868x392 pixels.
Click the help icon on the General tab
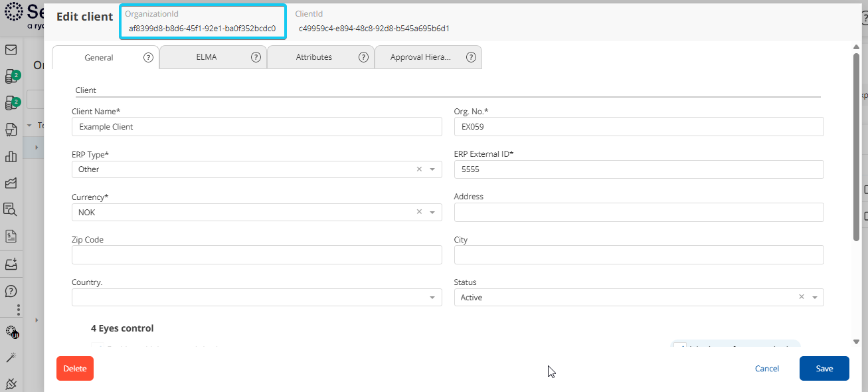[148, 57]
